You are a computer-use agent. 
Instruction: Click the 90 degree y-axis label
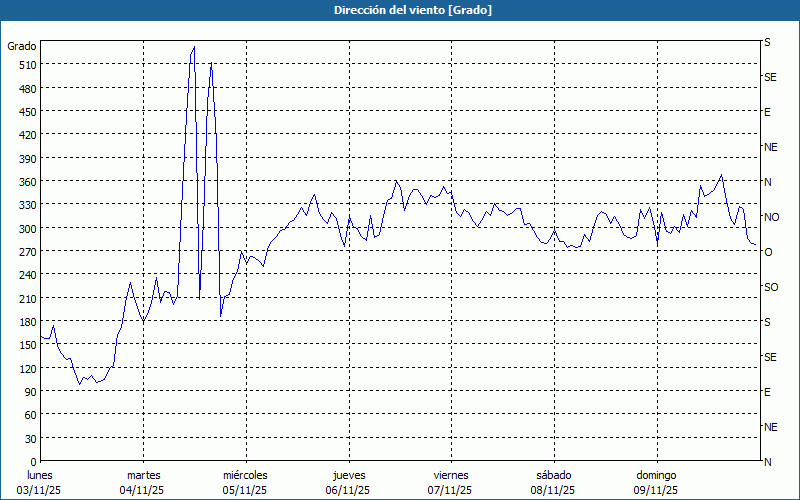point(28,391)
